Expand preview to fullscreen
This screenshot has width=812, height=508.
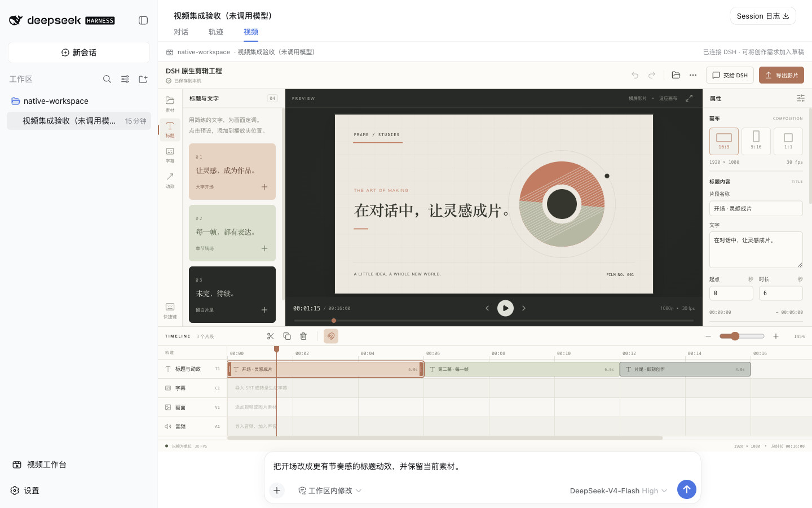point(689,98)
